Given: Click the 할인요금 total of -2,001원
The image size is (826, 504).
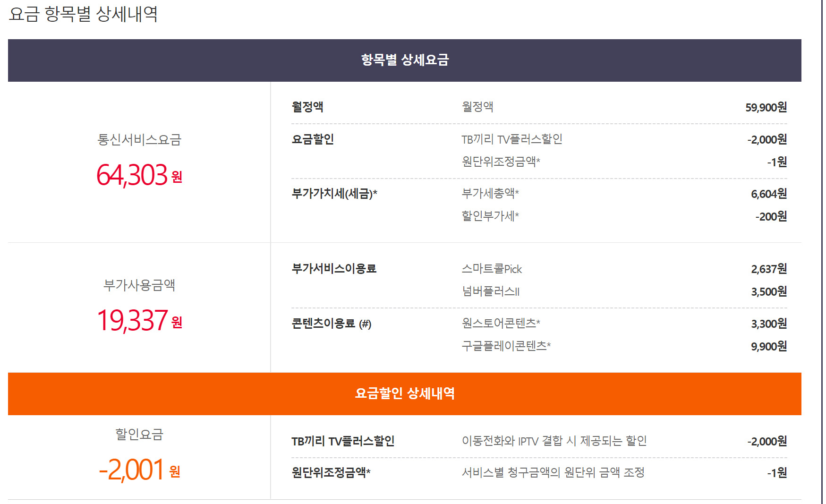Looking at the screenshot, I should tap(139, 470).
